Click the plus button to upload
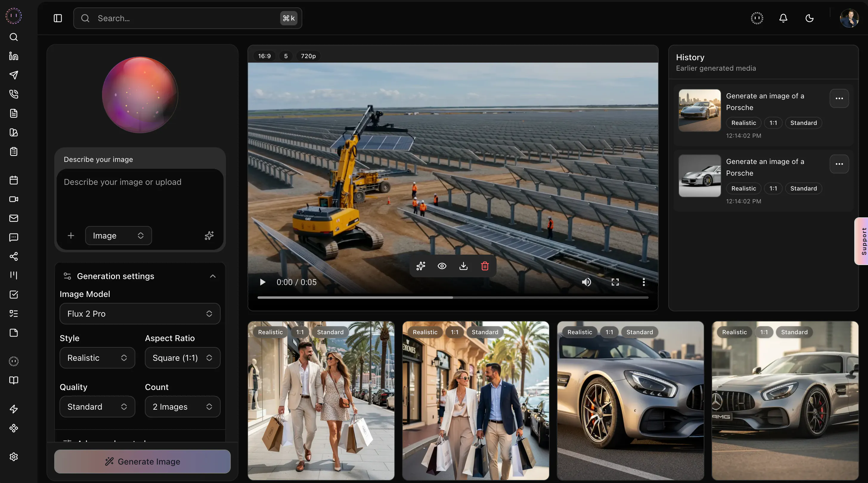 [x=71, y=236]
